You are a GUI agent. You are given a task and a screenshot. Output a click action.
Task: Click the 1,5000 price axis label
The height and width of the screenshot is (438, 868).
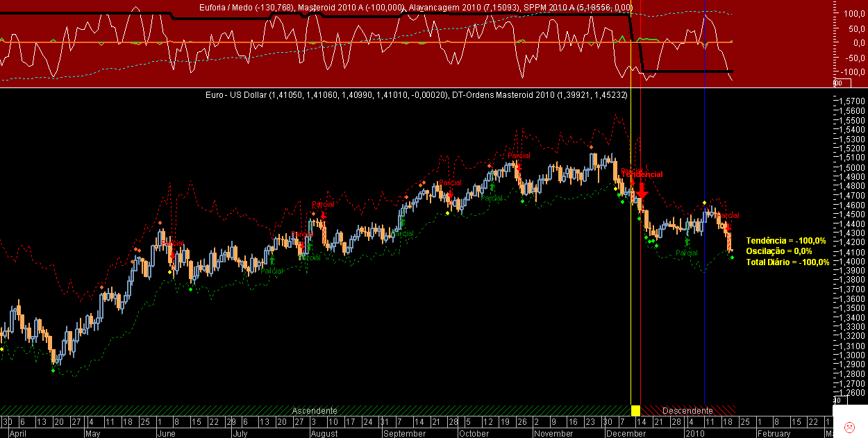(851, 167)
